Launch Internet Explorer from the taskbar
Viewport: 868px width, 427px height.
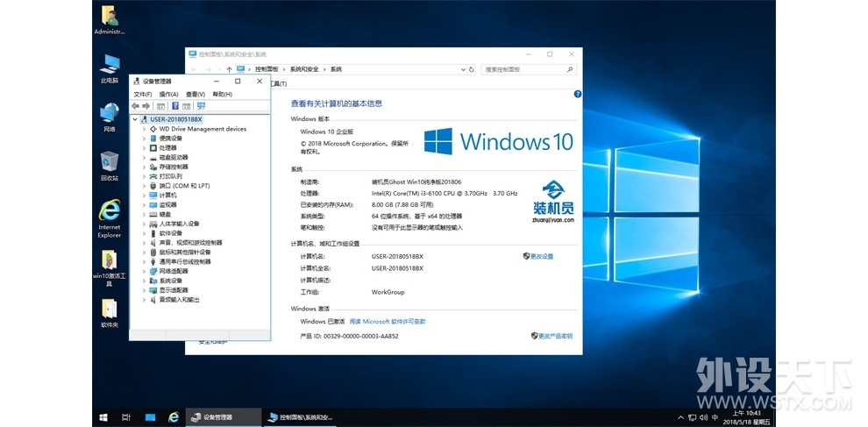click(x=174, y=417)
